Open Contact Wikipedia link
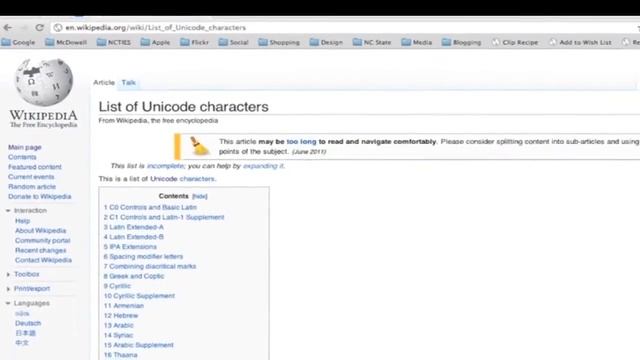Image resolution: width=640 pixels, height=360 pixels. 43,260
